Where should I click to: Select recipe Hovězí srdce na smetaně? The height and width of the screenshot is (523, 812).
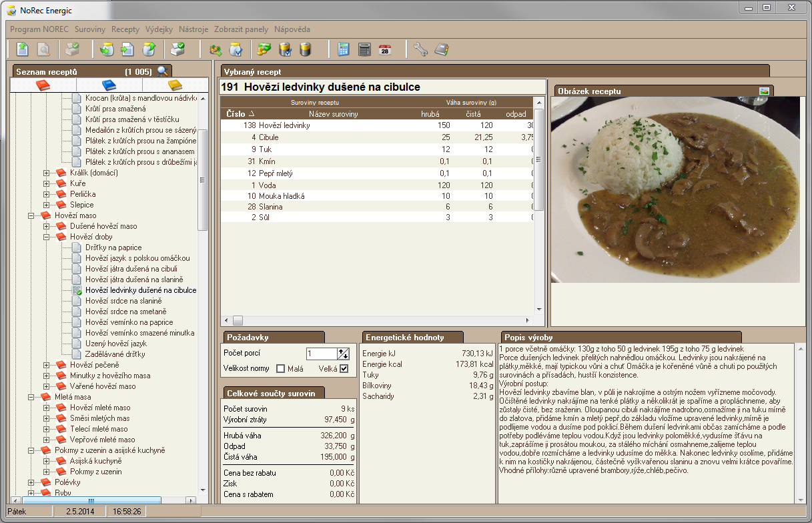[125, 312]
